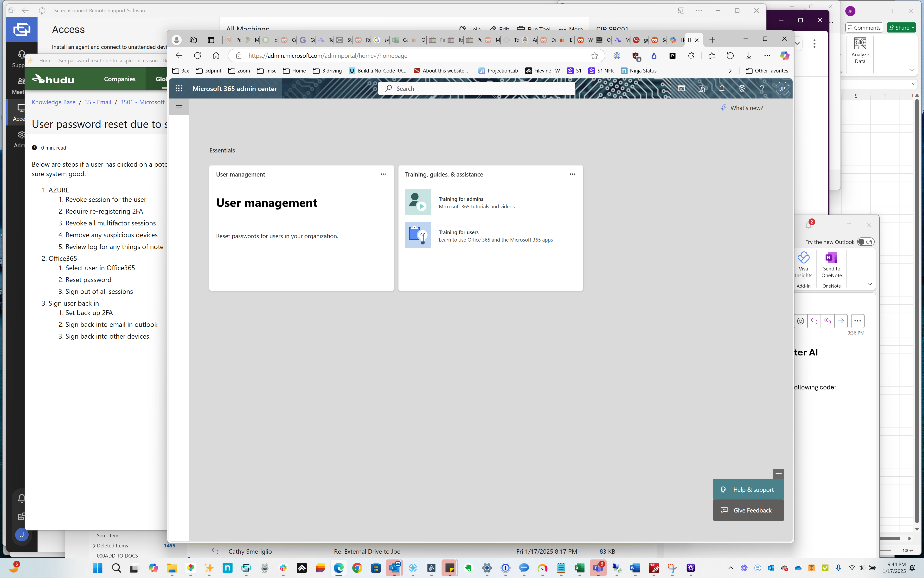The width and height of the screenshot is (924, 578).
Task: Open Training, guides, & assistance card options
Action: coord(572,174)
